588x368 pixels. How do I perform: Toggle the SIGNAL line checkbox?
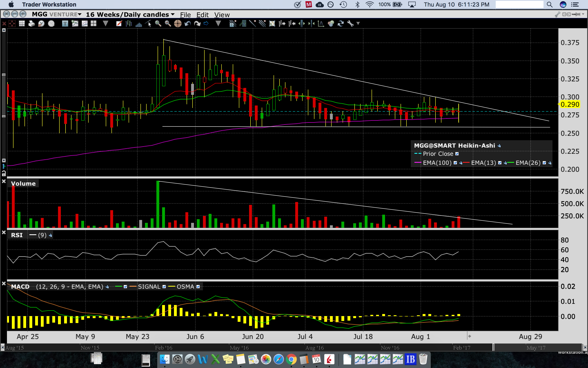[164, 287]
